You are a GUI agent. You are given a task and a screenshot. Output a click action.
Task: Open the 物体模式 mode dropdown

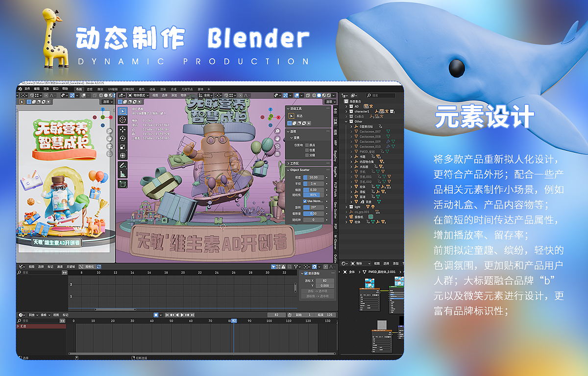click(139, 95)
